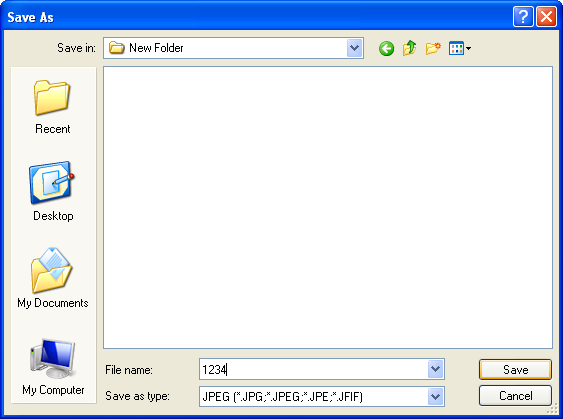Click the Save button
This screenshot has width=563, height=419.
tap(515, 369)
